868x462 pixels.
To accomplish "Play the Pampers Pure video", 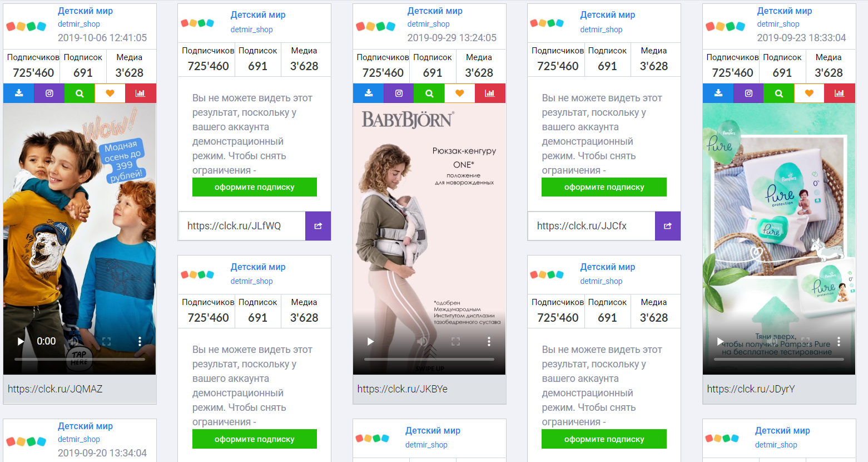I will [720, 341].
